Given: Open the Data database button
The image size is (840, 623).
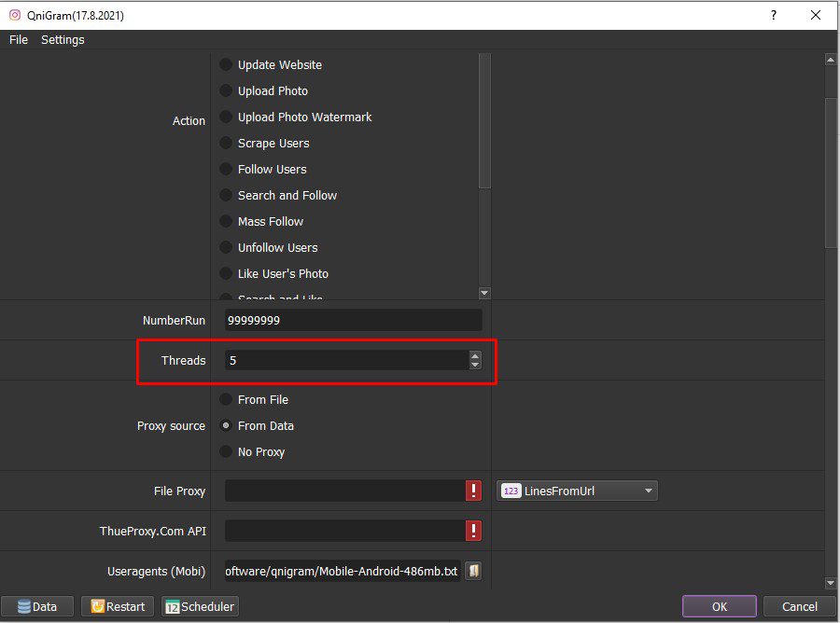Looking at the screenshot, I should click(37, 606).
